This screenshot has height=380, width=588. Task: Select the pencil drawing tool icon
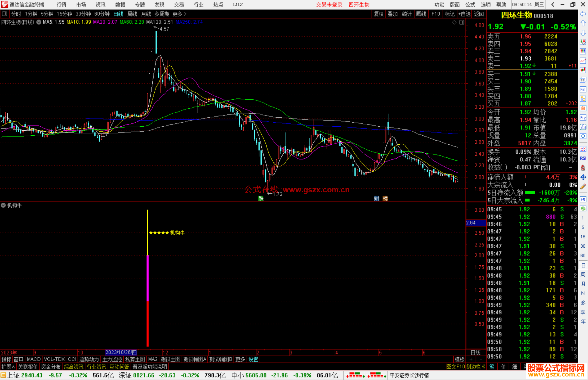583,187
